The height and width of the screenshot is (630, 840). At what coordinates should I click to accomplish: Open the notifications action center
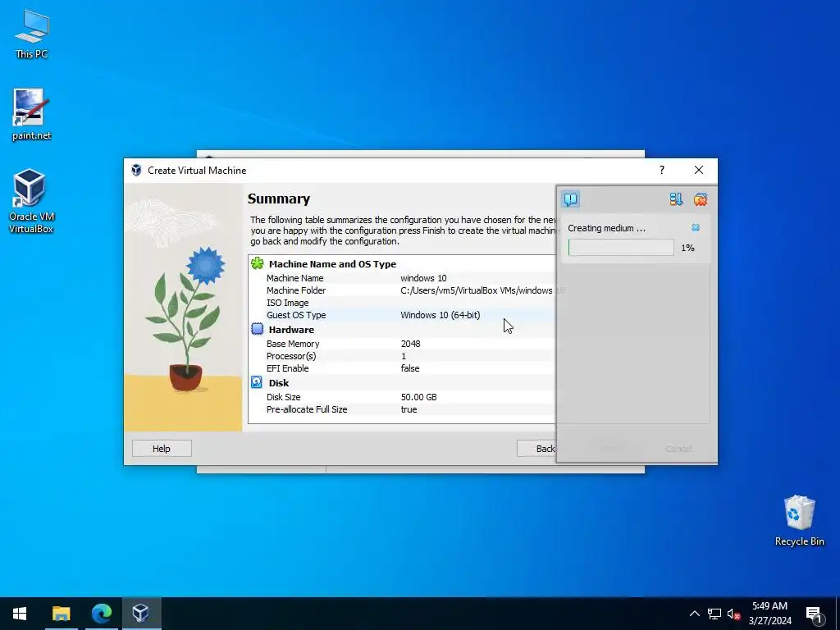[814, 614]
